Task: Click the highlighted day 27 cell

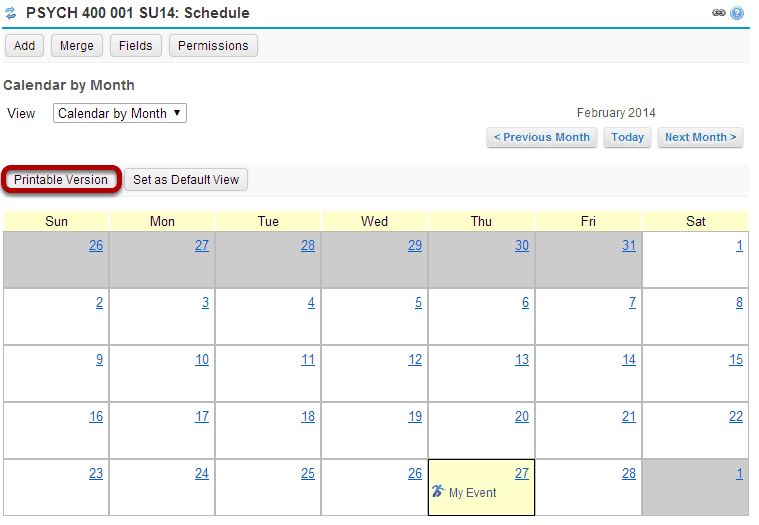Action: pos(482,487)
